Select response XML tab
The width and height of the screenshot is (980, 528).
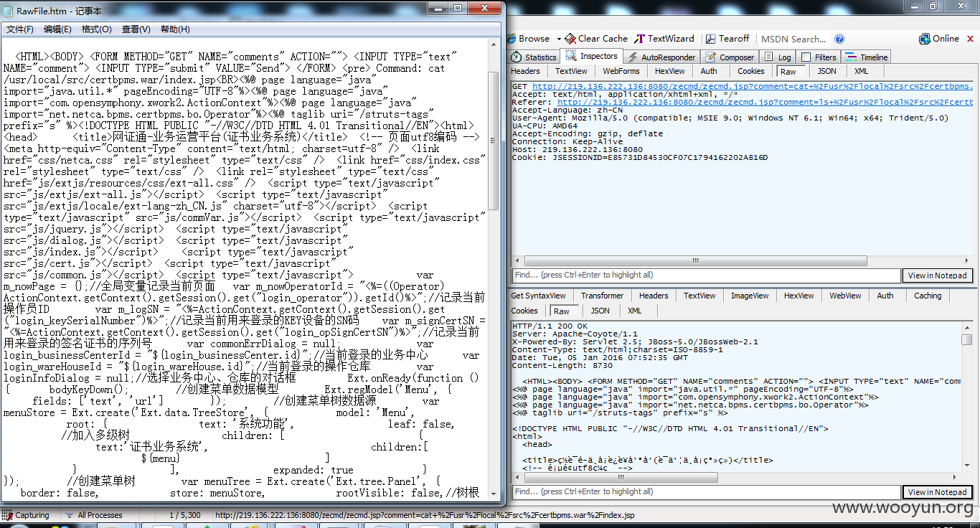[x=634, y=311]
